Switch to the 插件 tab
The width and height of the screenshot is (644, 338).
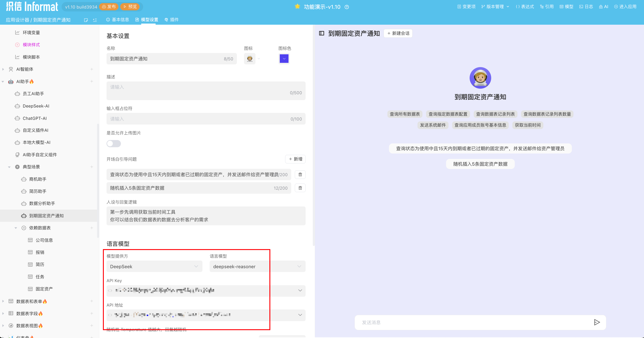tap(171, 20)
